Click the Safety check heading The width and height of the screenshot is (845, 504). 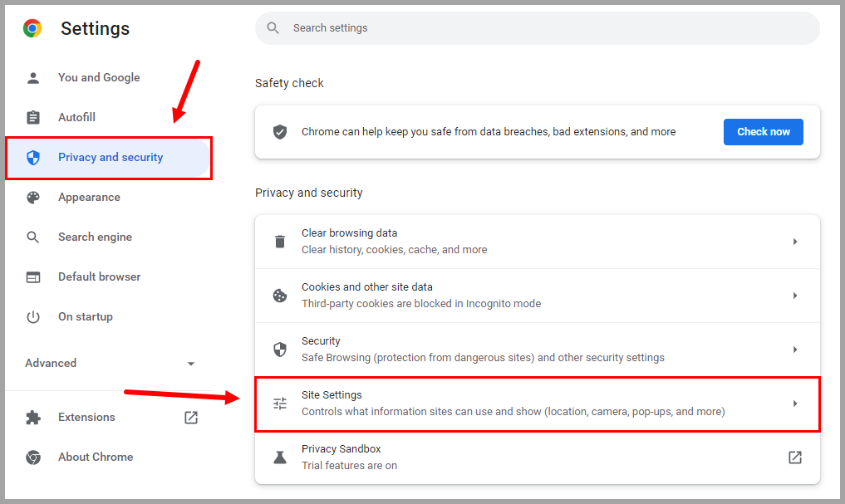[289, 83]
